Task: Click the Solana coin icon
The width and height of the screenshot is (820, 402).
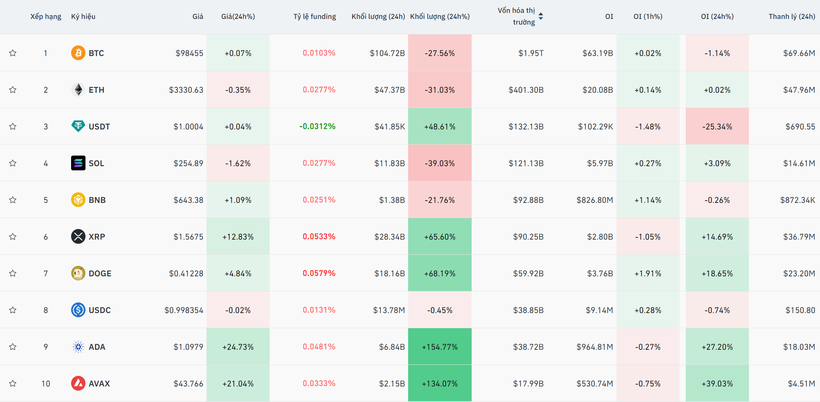Action: [x=78, y=163]
